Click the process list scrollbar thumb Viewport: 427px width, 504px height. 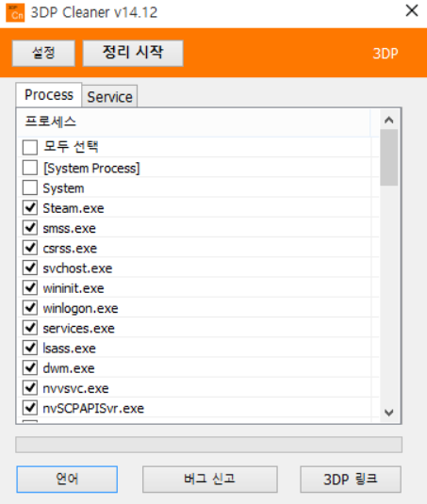pos(389,157)
